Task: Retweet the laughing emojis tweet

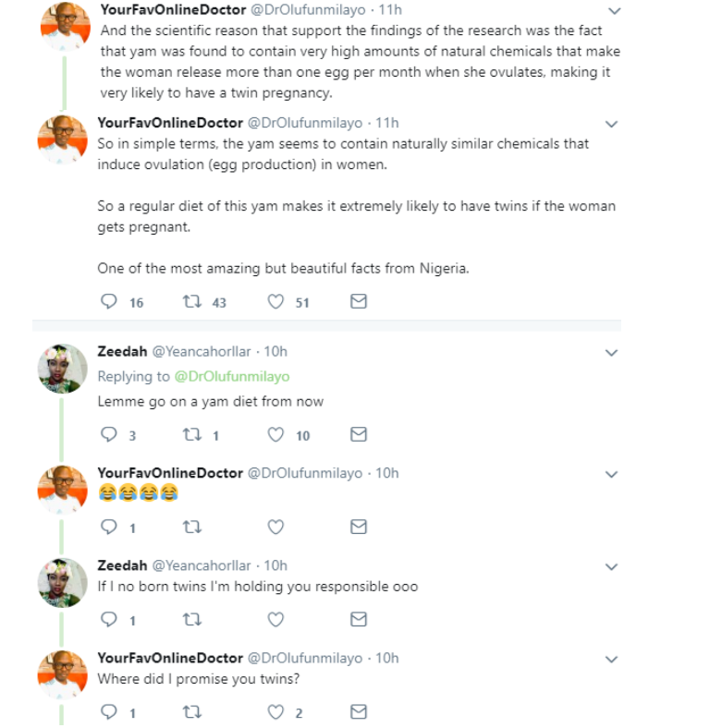Action: [x=192, y=528]
